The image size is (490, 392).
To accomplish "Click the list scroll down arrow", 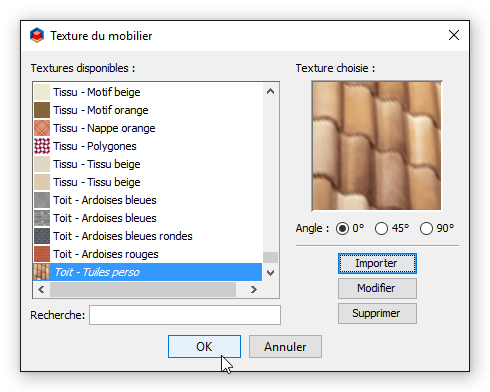I will click(270, 273).
